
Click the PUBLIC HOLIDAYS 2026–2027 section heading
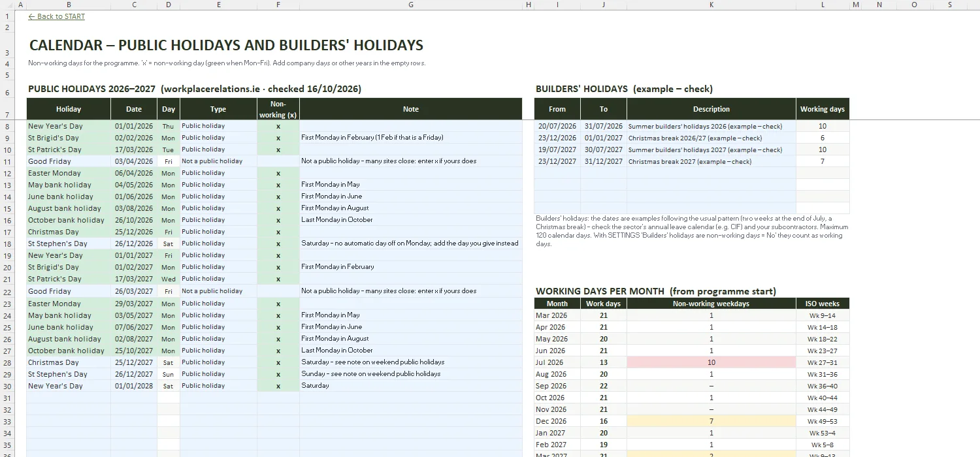click(195, 89)
